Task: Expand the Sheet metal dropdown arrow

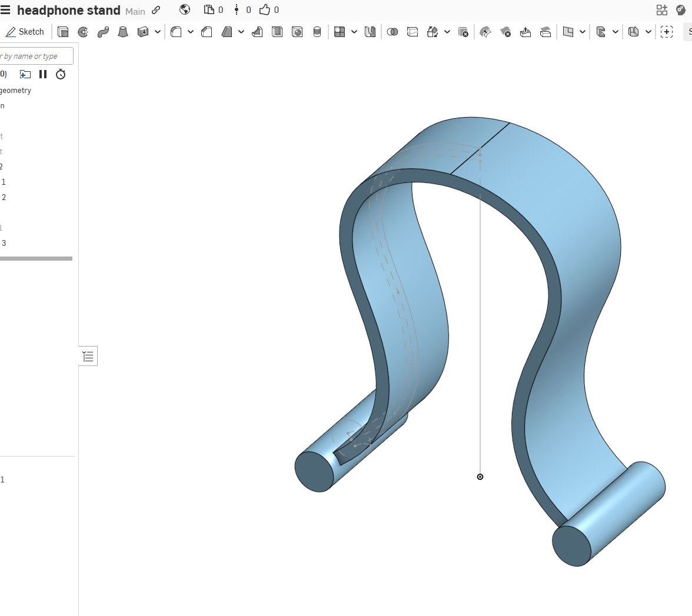Action: point(648,32)
